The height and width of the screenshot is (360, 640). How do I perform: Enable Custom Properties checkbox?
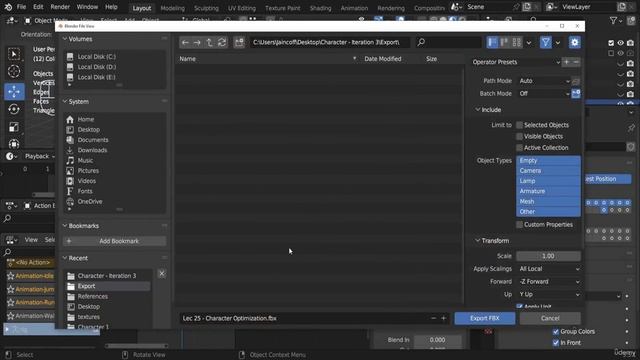point(519,225)
